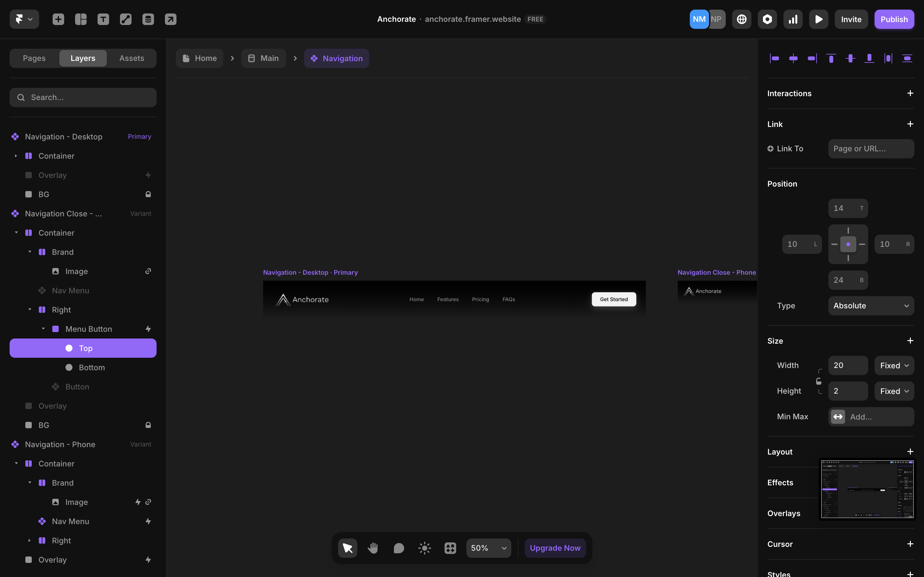The height and width of the screenshot is (577, 924).
Task: Click the Upgrade Now button
Action: [555, 548]
